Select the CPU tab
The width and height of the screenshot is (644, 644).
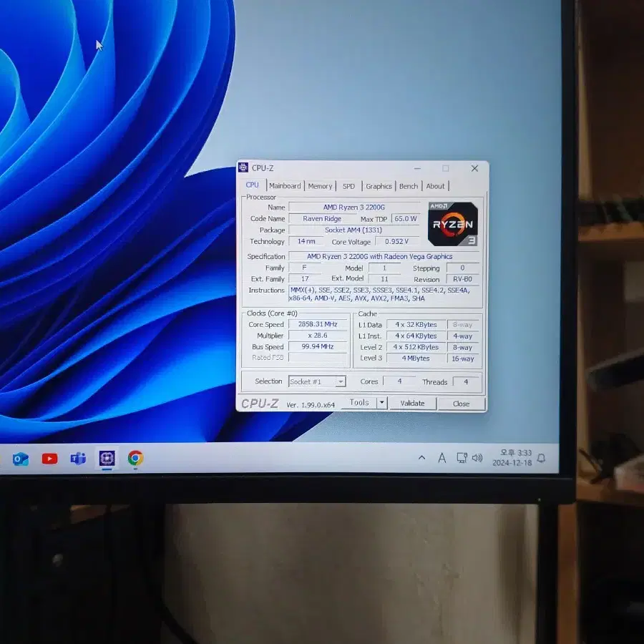(x=252, y=185)
